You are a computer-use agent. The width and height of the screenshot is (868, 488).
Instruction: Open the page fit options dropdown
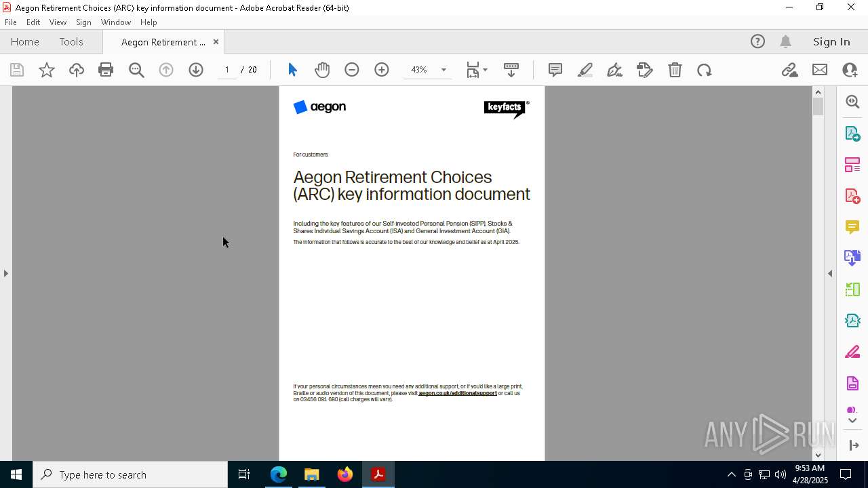[477, 70]
